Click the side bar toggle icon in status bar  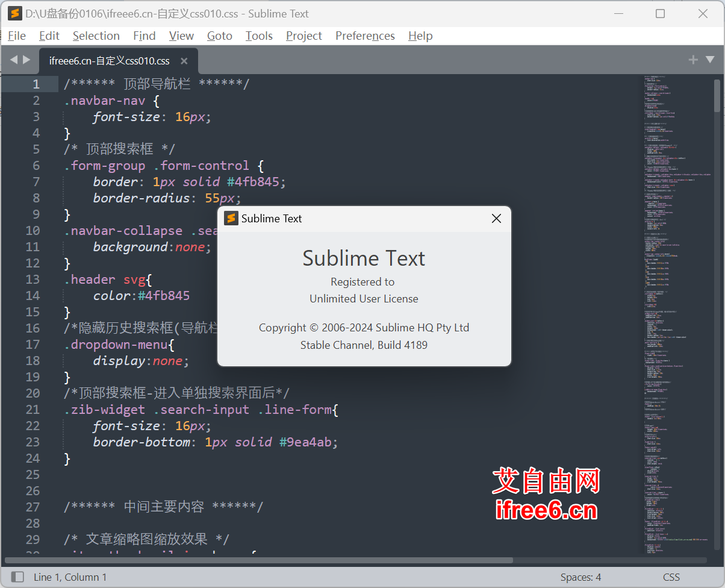(x=17, y=577)
